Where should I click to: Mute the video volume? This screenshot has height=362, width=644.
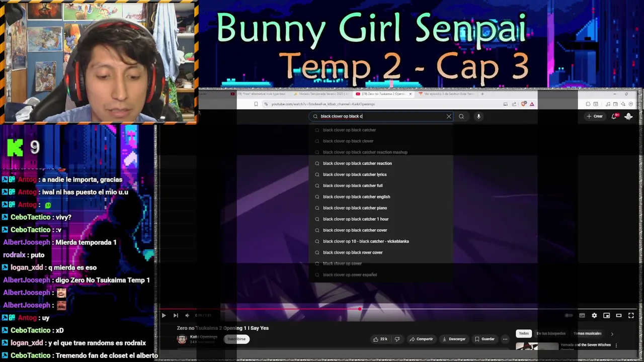coord(187,315)
